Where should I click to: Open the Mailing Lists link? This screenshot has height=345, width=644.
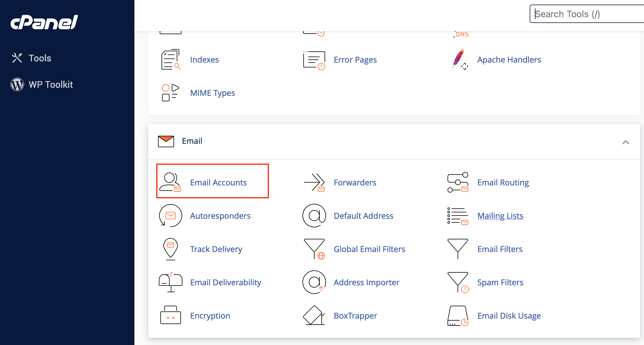[x=500, y=216]
